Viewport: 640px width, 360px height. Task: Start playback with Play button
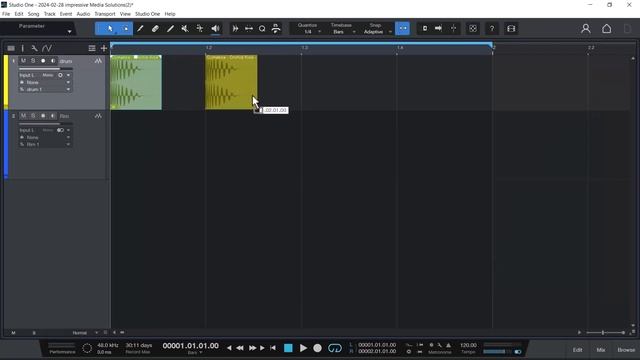pyautogui.click(x=303, y=348)
